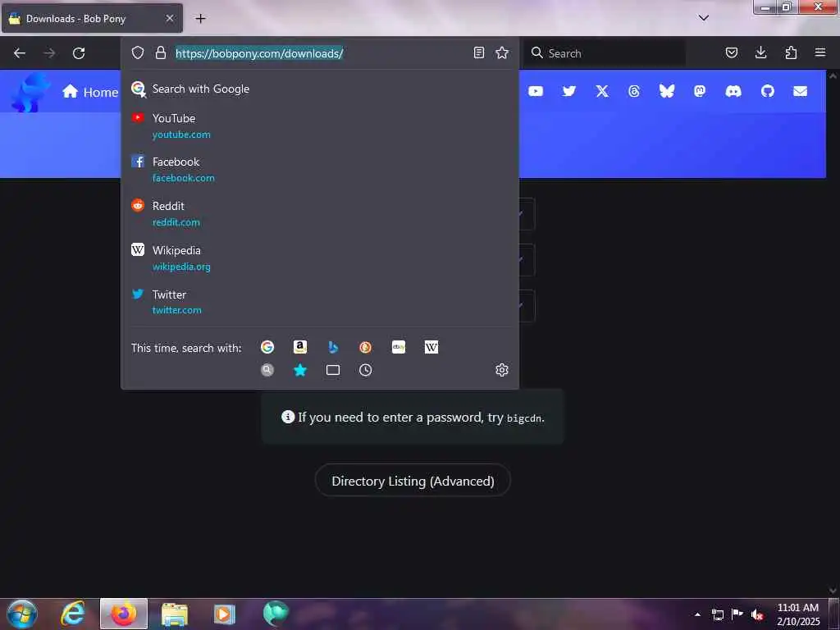Toggle reader view icon in address bar

click(479, 52)
